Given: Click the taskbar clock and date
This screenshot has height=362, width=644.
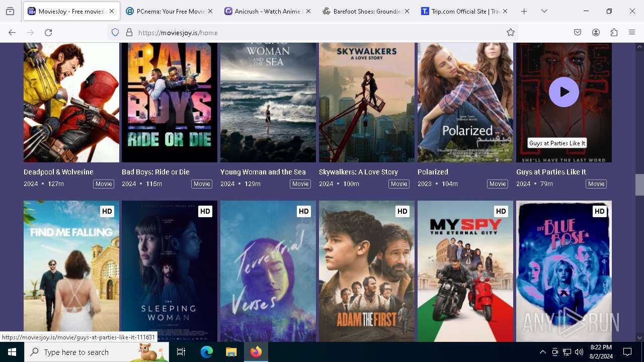Looking at the screenshot, I should (601, 352).
